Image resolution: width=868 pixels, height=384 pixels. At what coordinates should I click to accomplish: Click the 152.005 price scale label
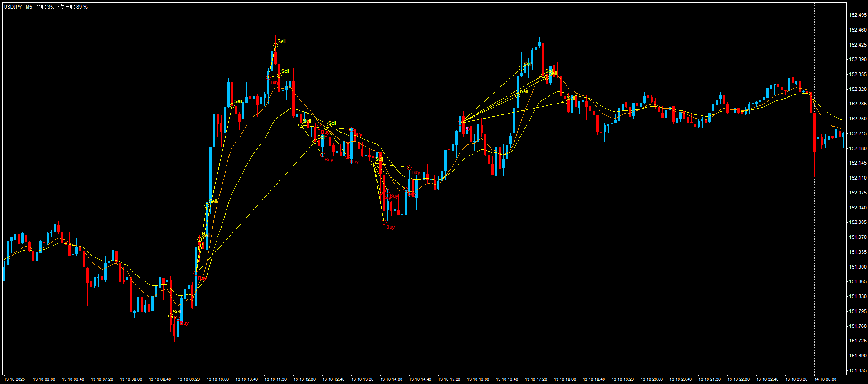point(858,222)
